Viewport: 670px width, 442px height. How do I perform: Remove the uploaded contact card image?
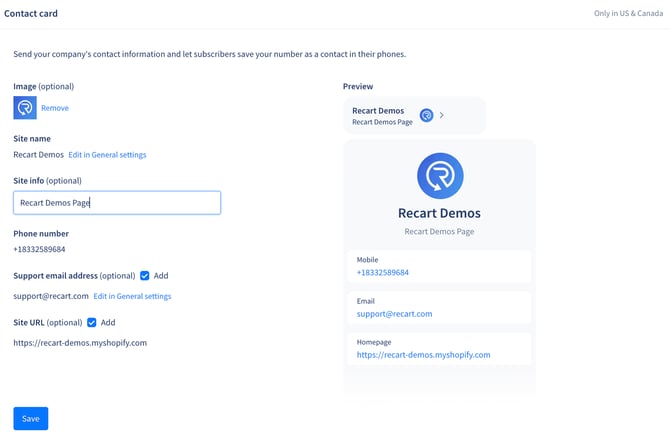tap(55, 108)
